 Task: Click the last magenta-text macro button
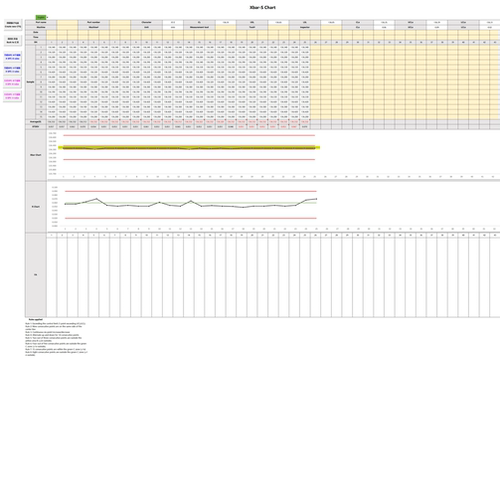[x=12, y=96]
